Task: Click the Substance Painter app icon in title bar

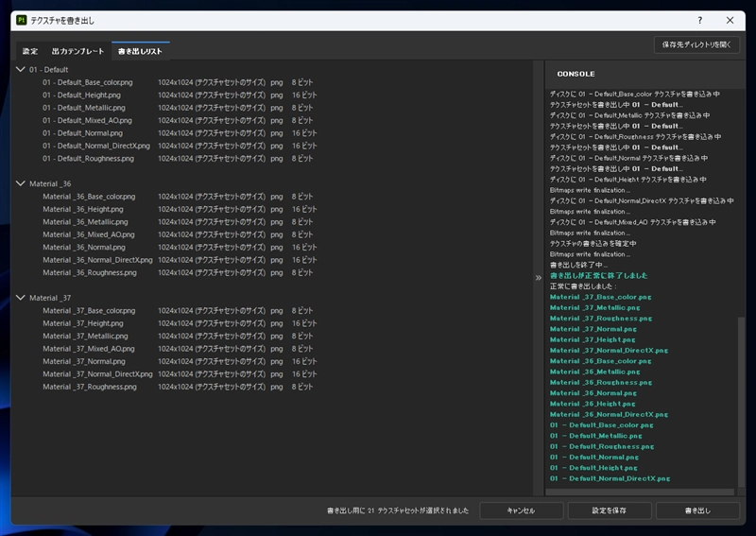Action: (x=21, y=20)
